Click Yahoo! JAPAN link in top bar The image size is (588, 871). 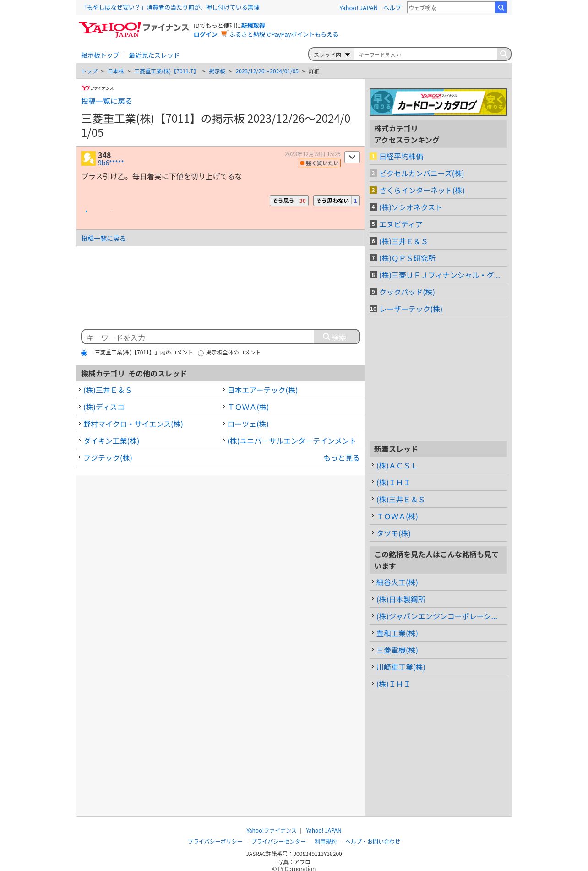coord(359,8)
